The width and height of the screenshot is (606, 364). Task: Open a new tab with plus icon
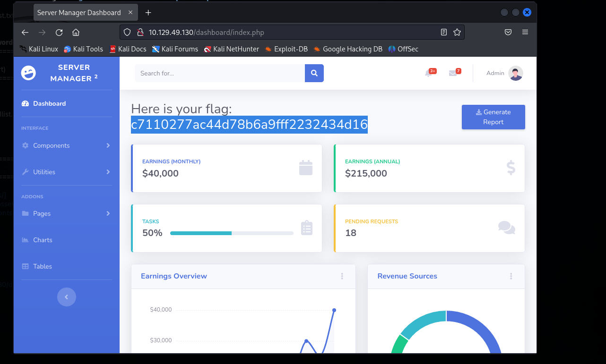tap(148, 13)
